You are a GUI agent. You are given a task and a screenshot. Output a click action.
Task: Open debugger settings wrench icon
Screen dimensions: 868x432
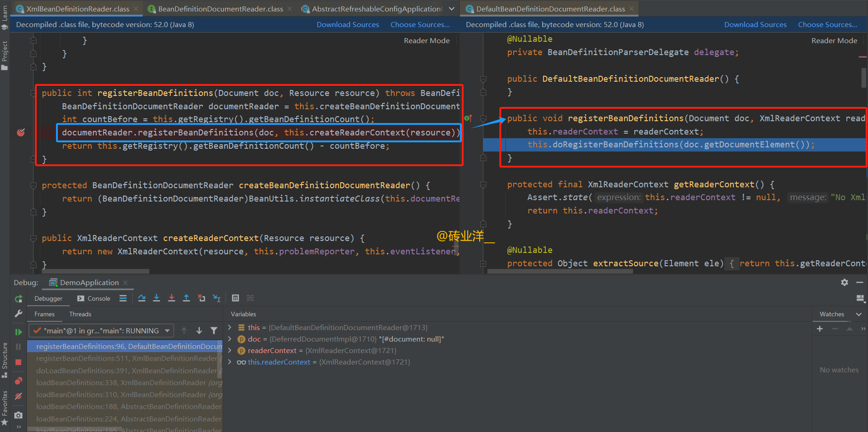tap(18, 314)
